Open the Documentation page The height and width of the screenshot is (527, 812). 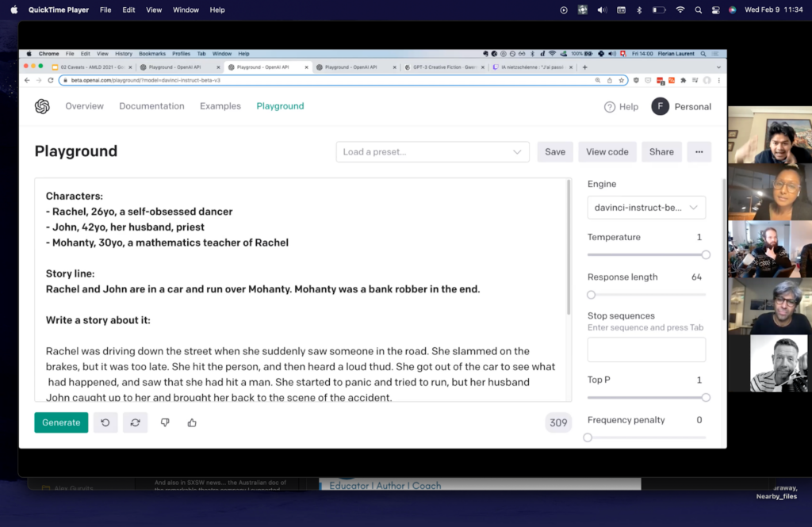pos(151,106)
